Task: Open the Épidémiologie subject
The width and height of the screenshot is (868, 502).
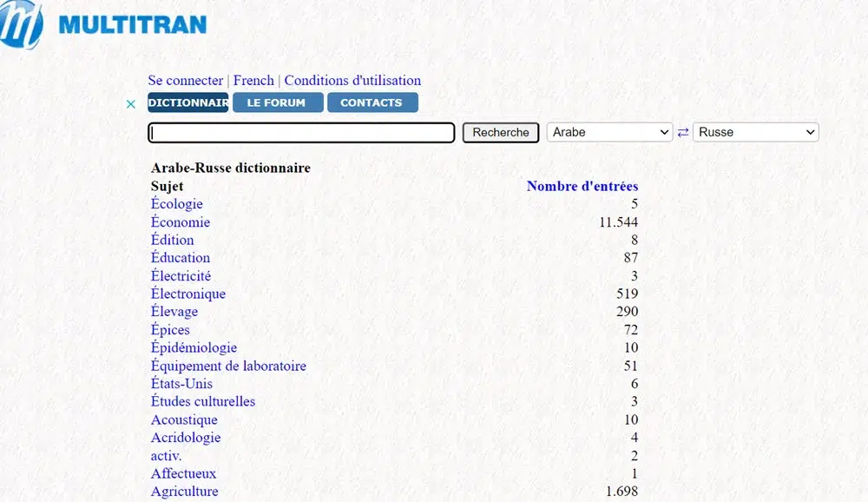Action: click(x=194, y=347)
